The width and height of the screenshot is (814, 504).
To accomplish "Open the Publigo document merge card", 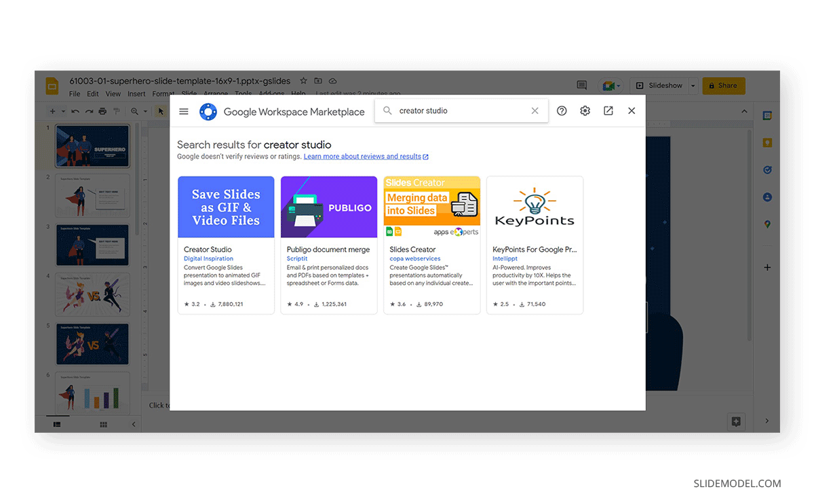I will tap(329, 245).
